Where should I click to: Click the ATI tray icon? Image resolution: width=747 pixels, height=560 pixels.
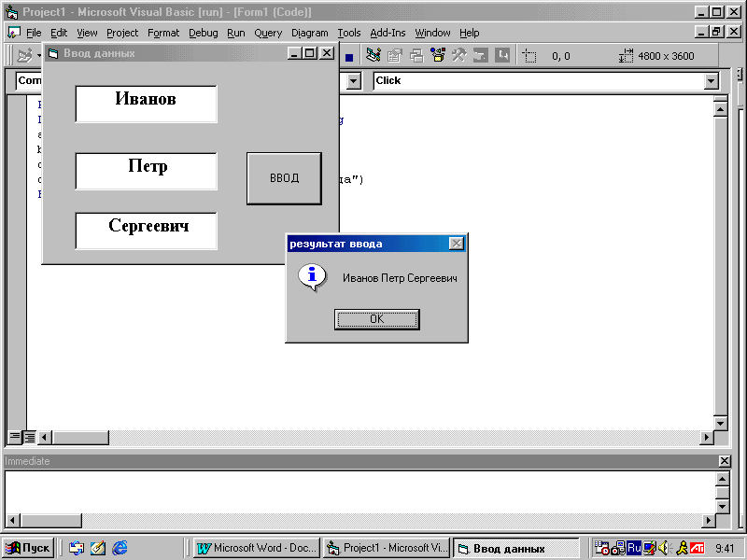[698, 548]
